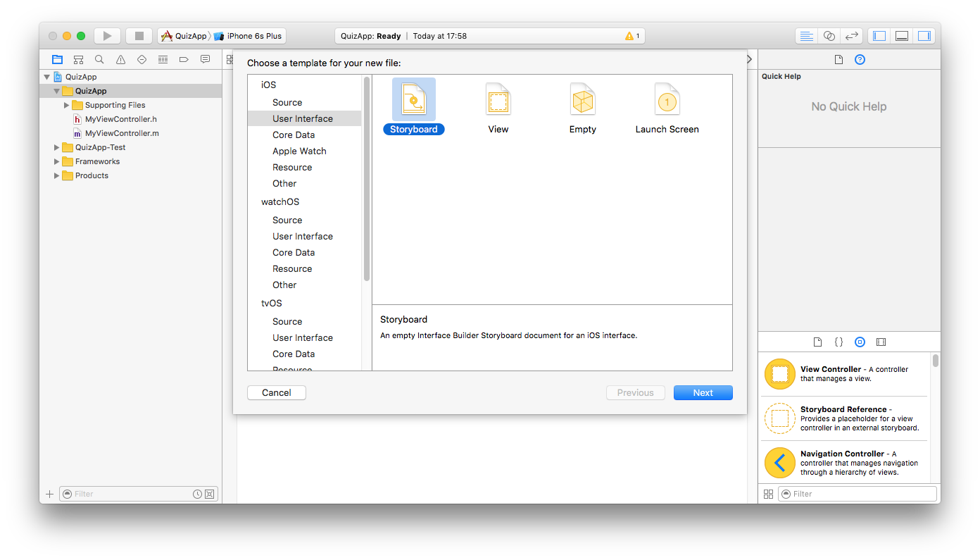980x560 pixels.
Task: Show only source-controlled files filter
Action: click(209, 494)
